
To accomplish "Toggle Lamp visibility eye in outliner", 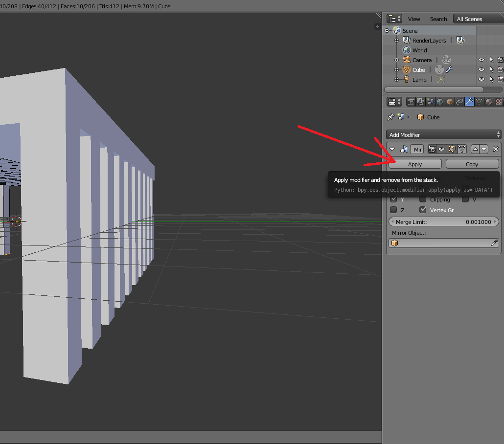I will (481, 79).
